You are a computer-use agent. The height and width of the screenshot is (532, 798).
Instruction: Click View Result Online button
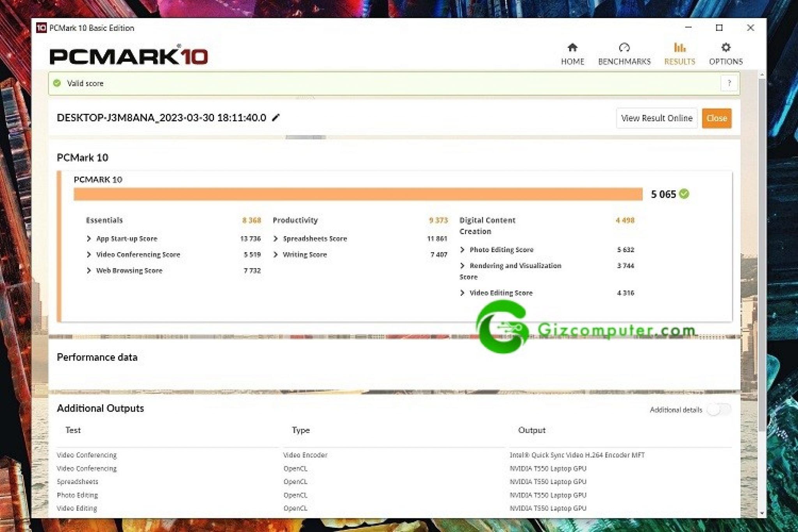657,118
